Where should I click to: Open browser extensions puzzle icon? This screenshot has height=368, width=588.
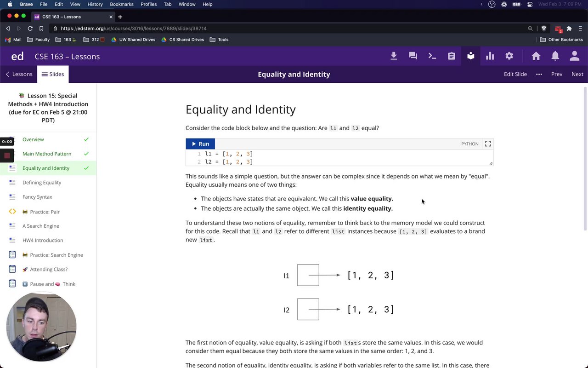[x=569, y=29]
